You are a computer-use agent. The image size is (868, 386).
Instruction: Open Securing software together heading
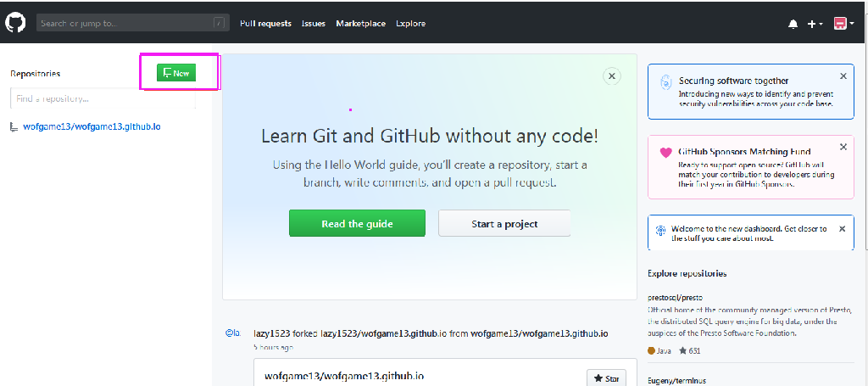pyautogui.click(x=733, y=81)
